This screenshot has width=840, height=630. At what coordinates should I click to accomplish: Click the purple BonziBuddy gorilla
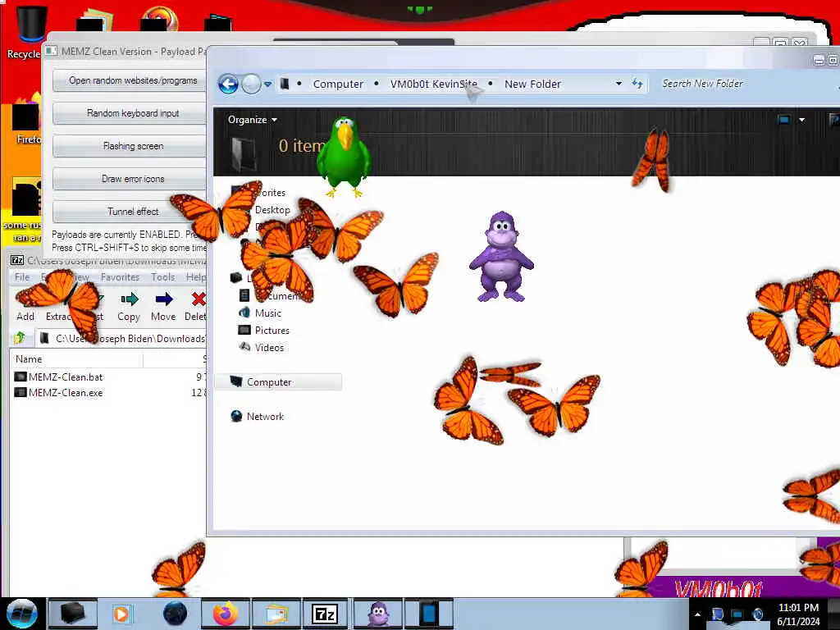click(501, 257)
